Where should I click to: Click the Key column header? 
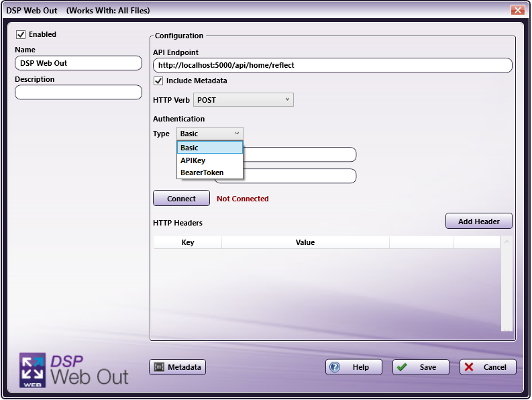pos(188,242)
